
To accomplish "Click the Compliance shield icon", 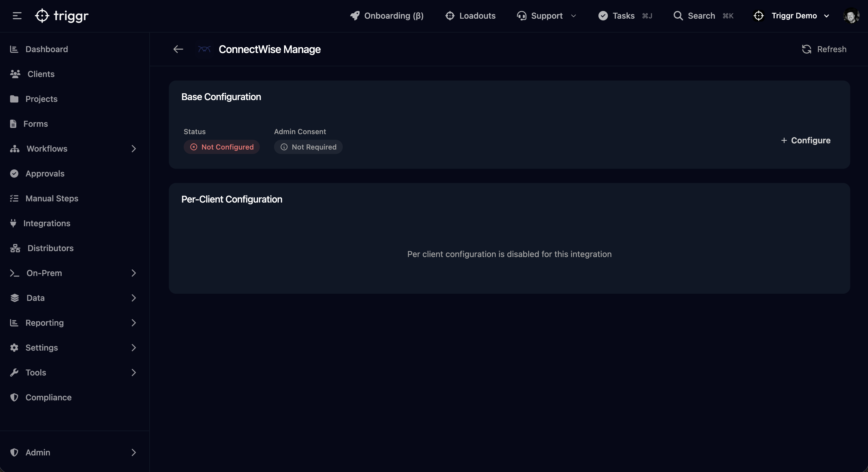I will click(14, 398).
